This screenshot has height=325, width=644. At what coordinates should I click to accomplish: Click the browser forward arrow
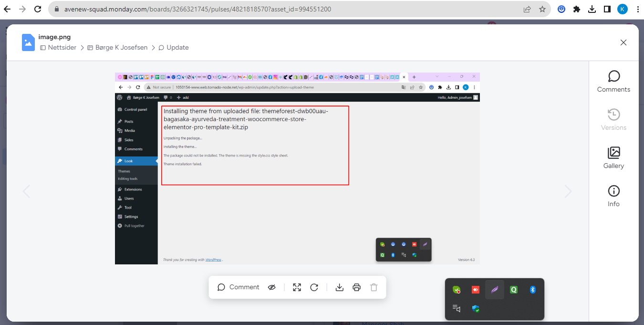[22, 9]
